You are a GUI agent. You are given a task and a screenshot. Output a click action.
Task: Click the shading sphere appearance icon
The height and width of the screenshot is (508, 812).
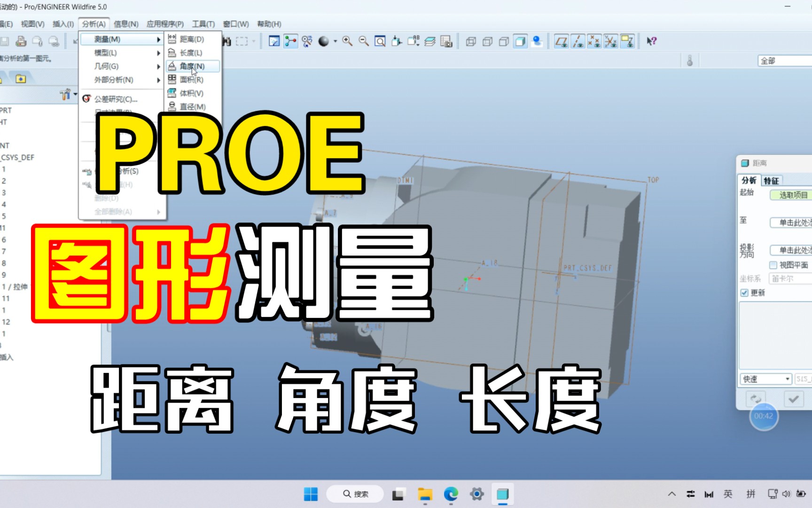324,41
